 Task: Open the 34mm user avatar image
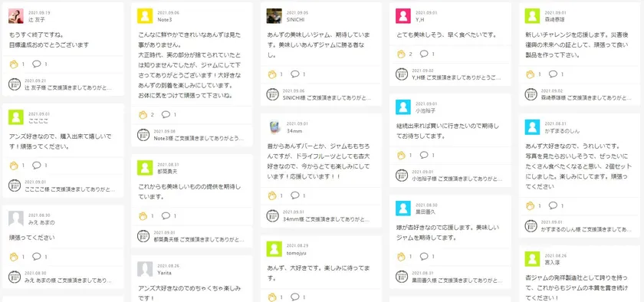[274, 127]
